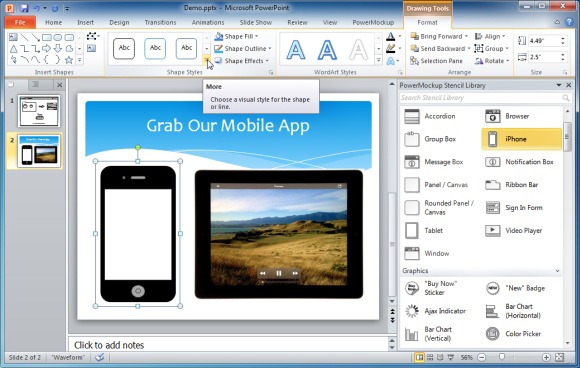Switch to Slide Sorter view in status bar
This screenshot has height=368, width=580.
click(x=430, y=357)
